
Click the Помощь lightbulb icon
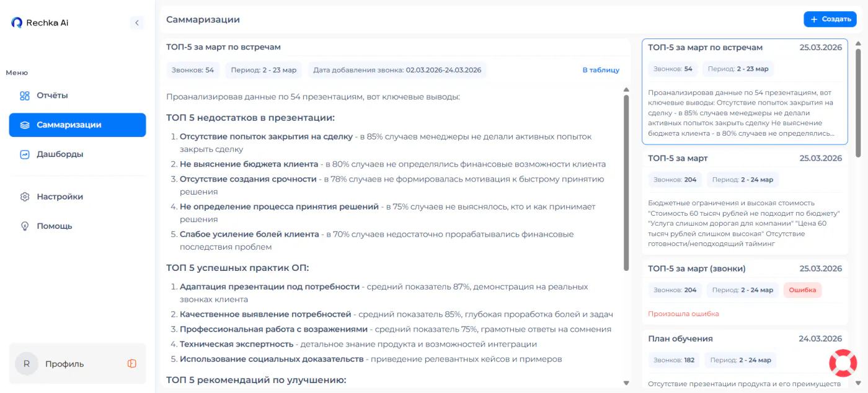click(x=25, y=226)
